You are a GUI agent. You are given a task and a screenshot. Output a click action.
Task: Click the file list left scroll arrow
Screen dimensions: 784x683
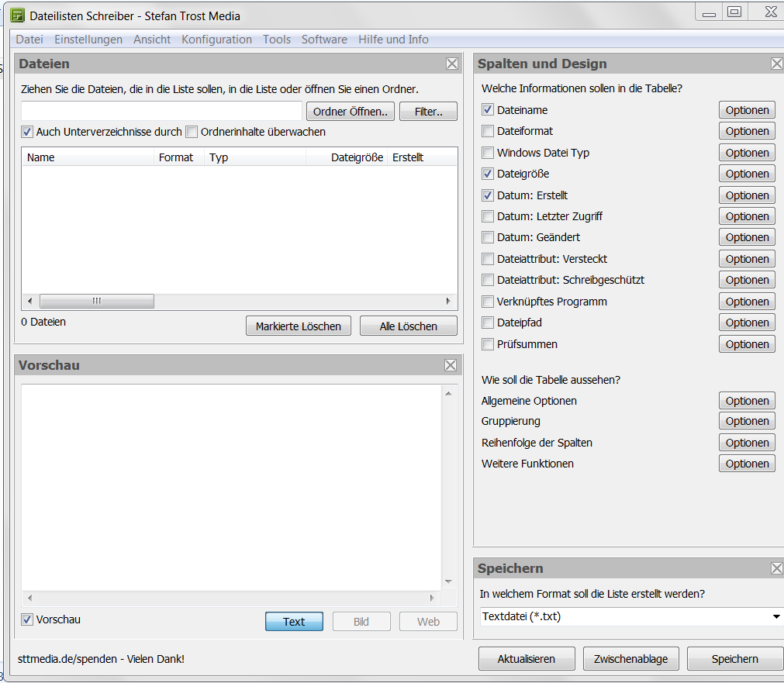click(x=30, y=302)
